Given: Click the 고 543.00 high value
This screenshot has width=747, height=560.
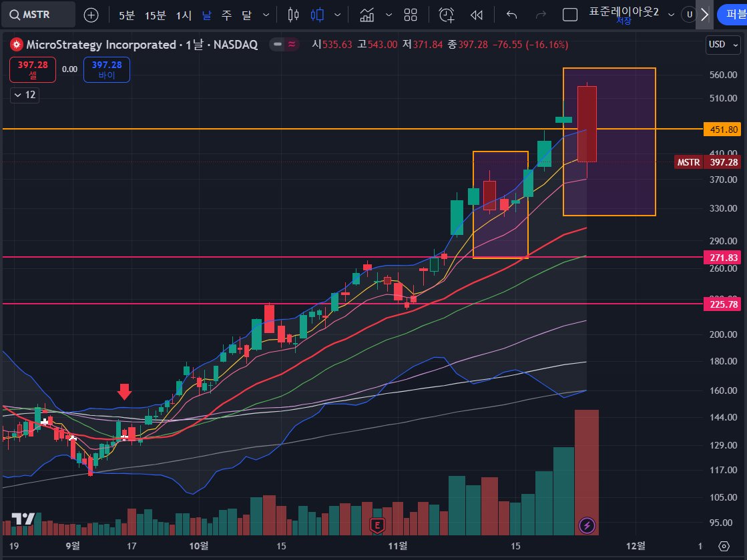Looking at the screenshot, I should (x=377, y=45).
